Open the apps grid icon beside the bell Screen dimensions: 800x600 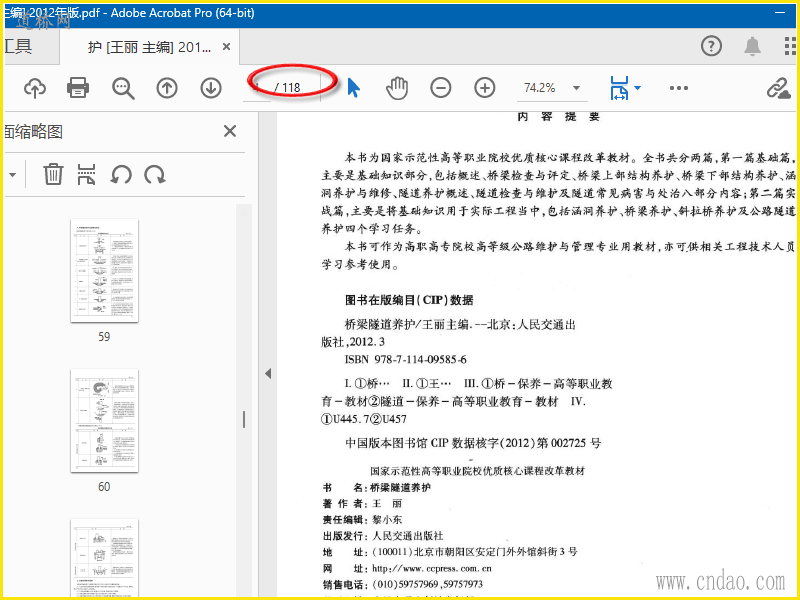(790, 46)
